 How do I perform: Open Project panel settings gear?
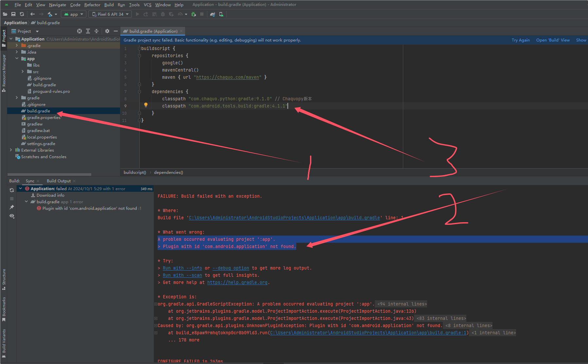click(x=107, y=31)
